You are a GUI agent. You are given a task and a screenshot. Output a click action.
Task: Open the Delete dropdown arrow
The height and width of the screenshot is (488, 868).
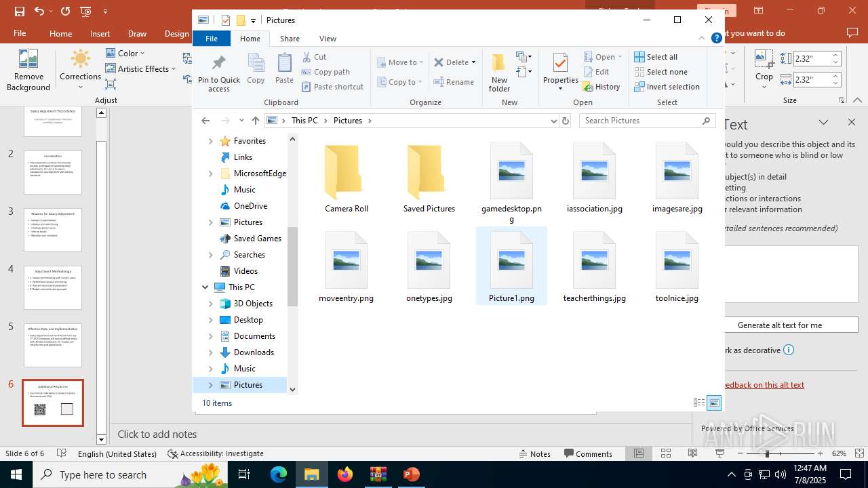tap(473, 62)
